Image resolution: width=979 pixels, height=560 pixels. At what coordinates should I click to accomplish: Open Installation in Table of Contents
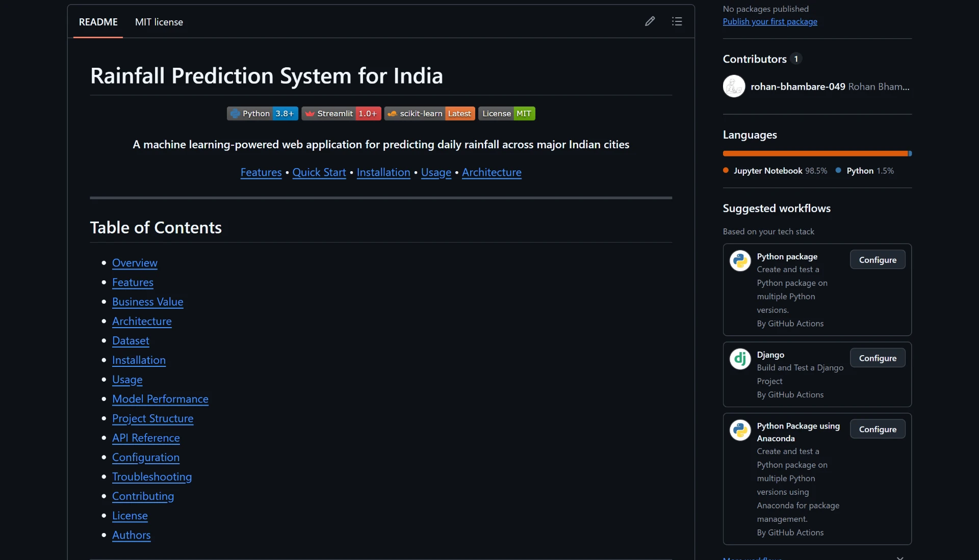pyautogui.click(x=139, y=360)
